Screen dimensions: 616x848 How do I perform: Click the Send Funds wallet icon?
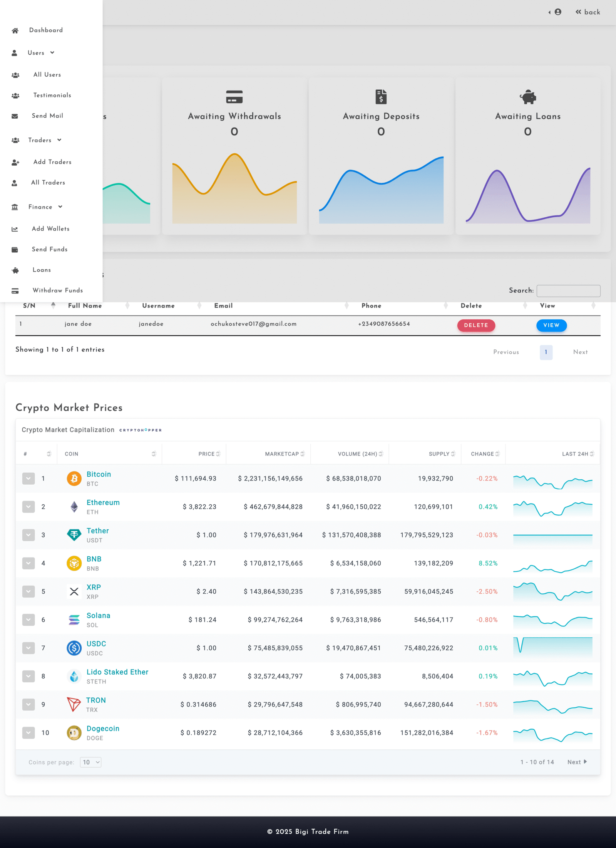click(15, 250)
